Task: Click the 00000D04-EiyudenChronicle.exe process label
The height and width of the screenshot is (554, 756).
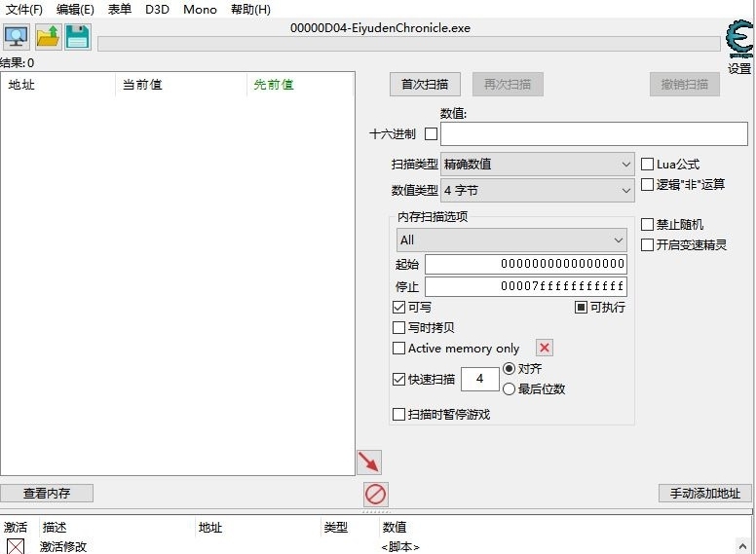Action: (x=380, y=28)
